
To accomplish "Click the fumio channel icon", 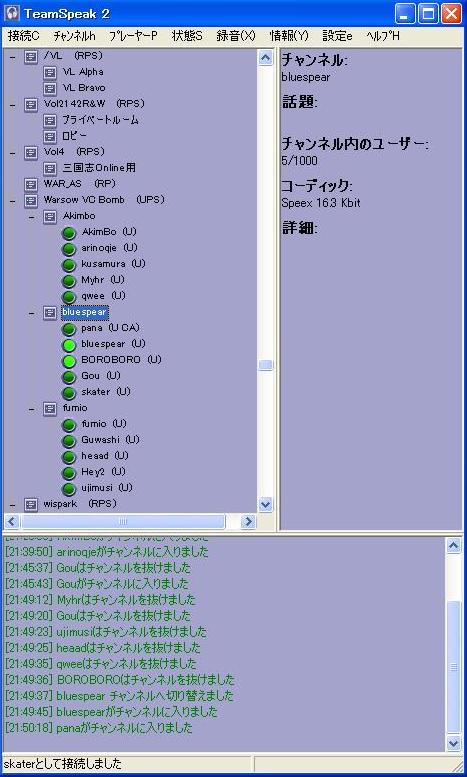I will [50, 408].
